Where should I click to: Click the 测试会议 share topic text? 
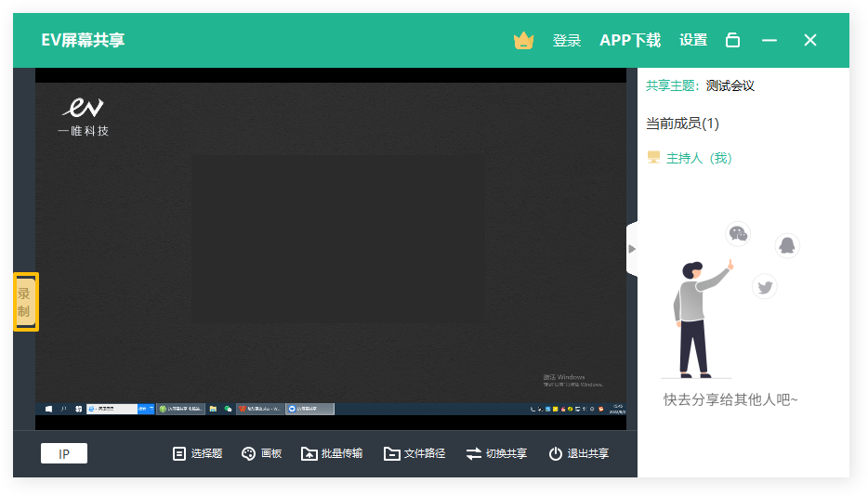pyautogui.click(x=730, y=85)
